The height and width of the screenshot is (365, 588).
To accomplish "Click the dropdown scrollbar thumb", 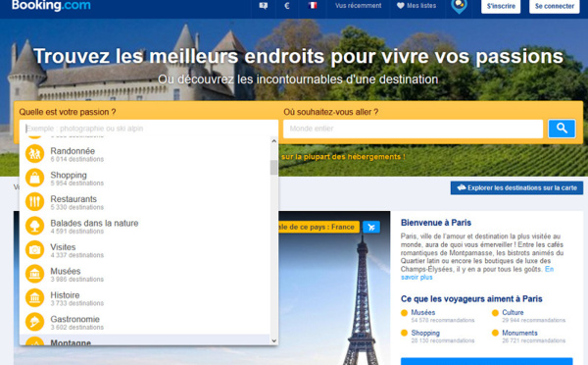I will (x=273, y=168).
